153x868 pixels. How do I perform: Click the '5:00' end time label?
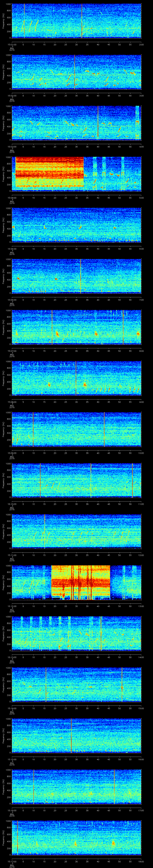141,197
